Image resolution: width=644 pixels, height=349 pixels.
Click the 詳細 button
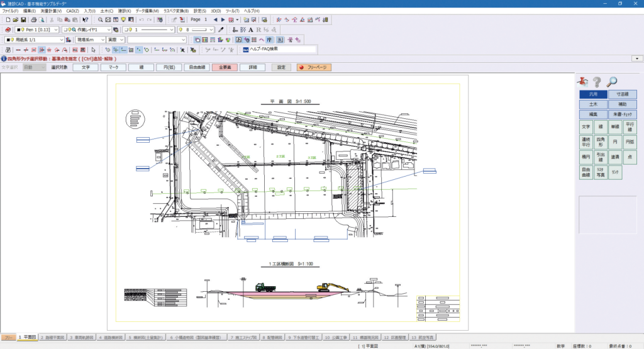click(x=253, y=67)
